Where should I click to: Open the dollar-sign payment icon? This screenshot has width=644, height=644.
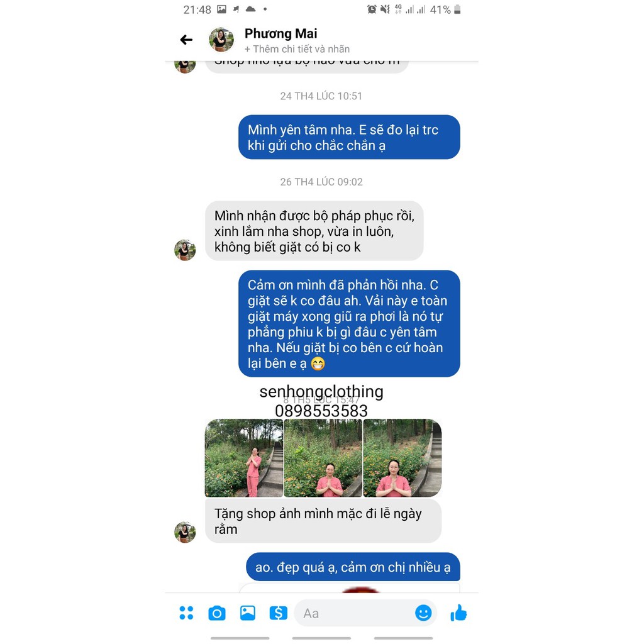tap(279, 613)
